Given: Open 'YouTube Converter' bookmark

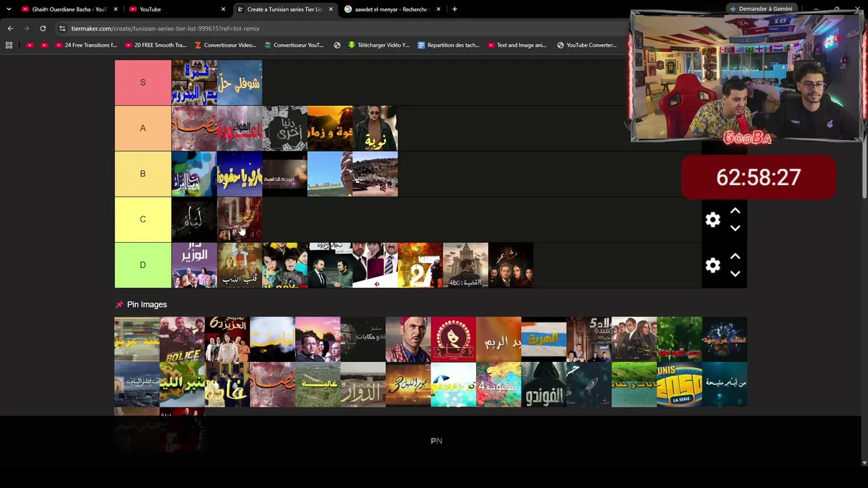Looking at the screenshot, I should [587, 45].
